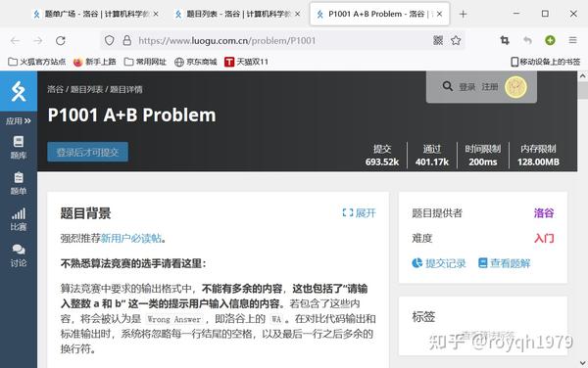Viewport: 588px width, 368px height.
Task: Click the 标签 tags heading
Action: click(423, 317)
